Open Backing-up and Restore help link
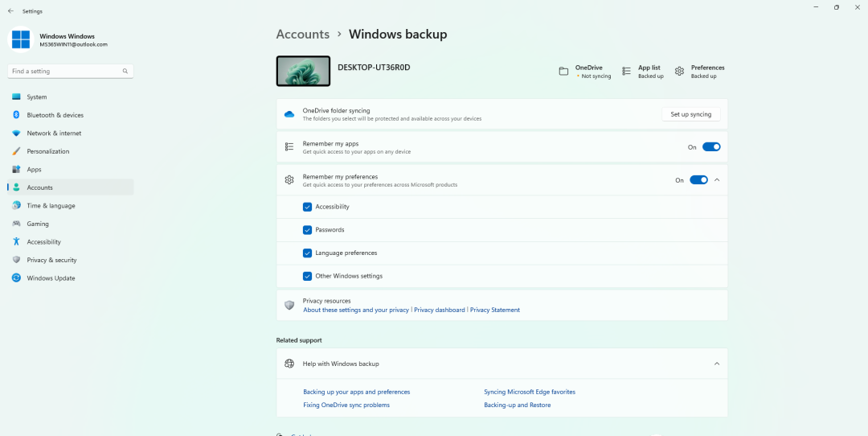 [x=518, y=405]
